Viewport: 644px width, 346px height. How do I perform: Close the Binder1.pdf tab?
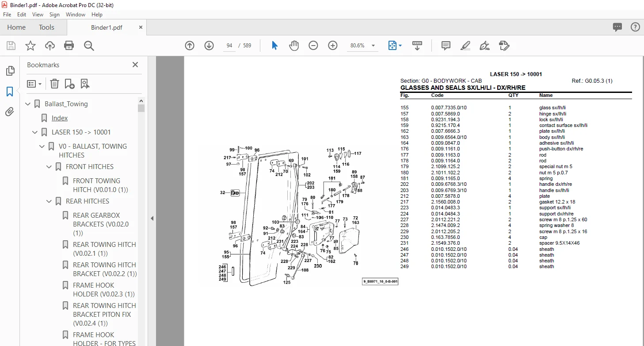pyautogui.click(x=141, y=27)
